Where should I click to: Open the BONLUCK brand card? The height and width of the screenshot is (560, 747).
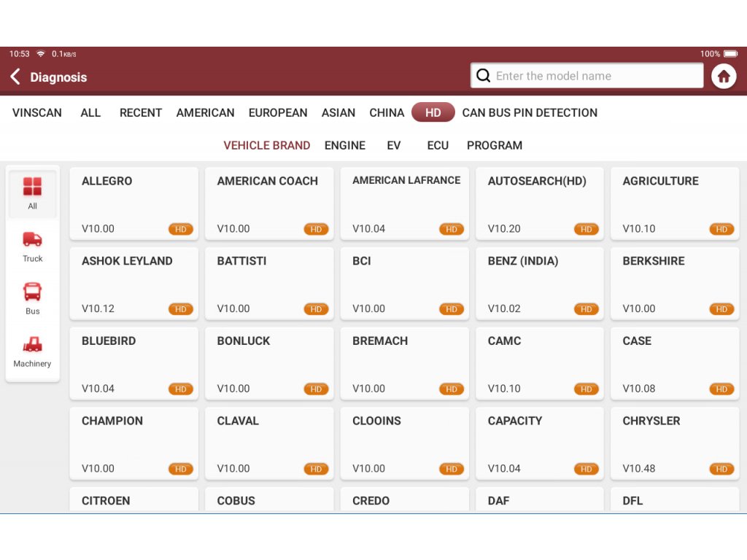tap(269, 363)
